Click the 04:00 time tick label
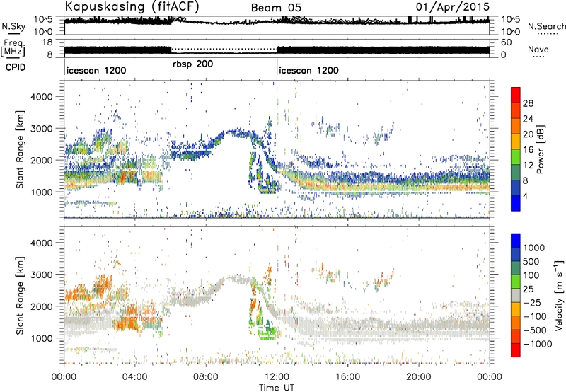Screen dimensions: 566x392 coord(134,377)
